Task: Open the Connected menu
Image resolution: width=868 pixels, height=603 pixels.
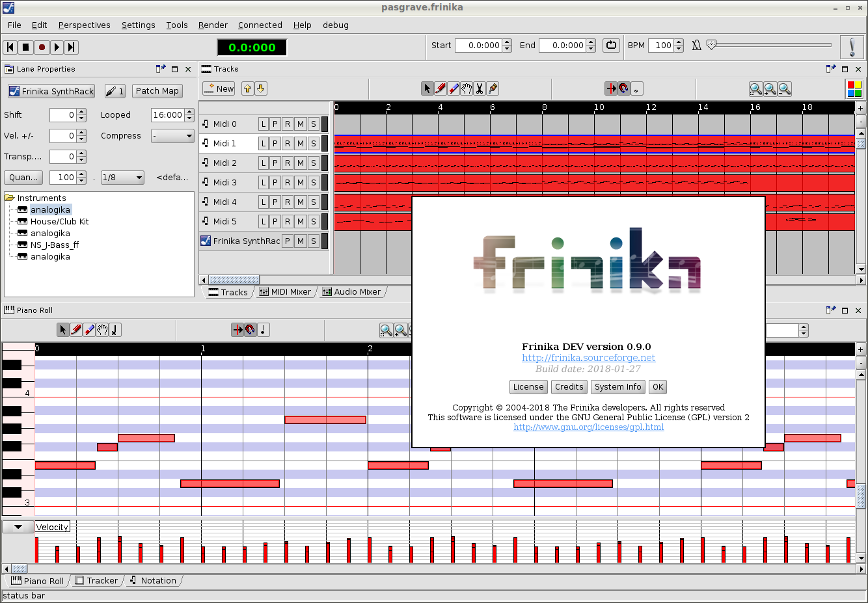Action: point(260,25)
